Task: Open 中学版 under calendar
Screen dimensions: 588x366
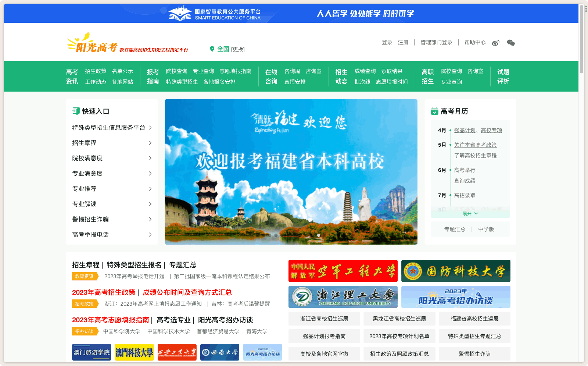Action: point(486,229)
